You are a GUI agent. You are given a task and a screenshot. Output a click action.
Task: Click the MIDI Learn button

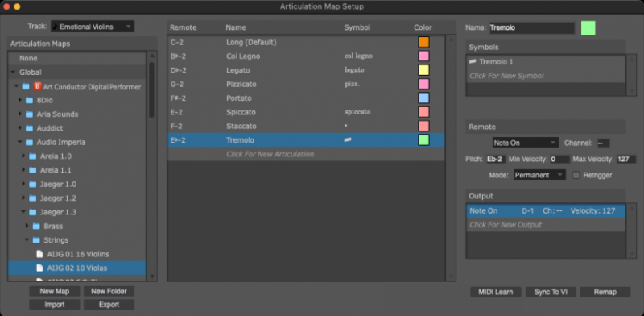(496, 292)
